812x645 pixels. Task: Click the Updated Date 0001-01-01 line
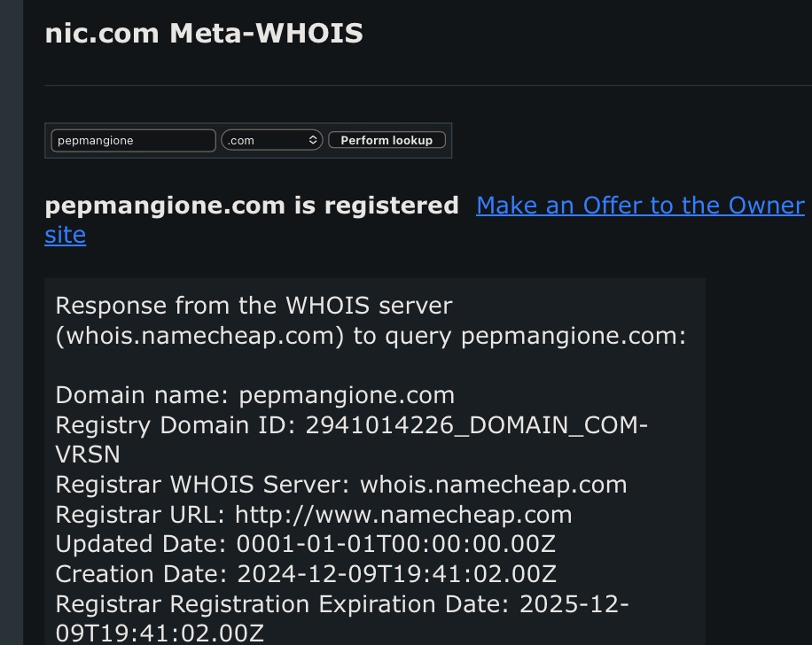coord(305,544)
